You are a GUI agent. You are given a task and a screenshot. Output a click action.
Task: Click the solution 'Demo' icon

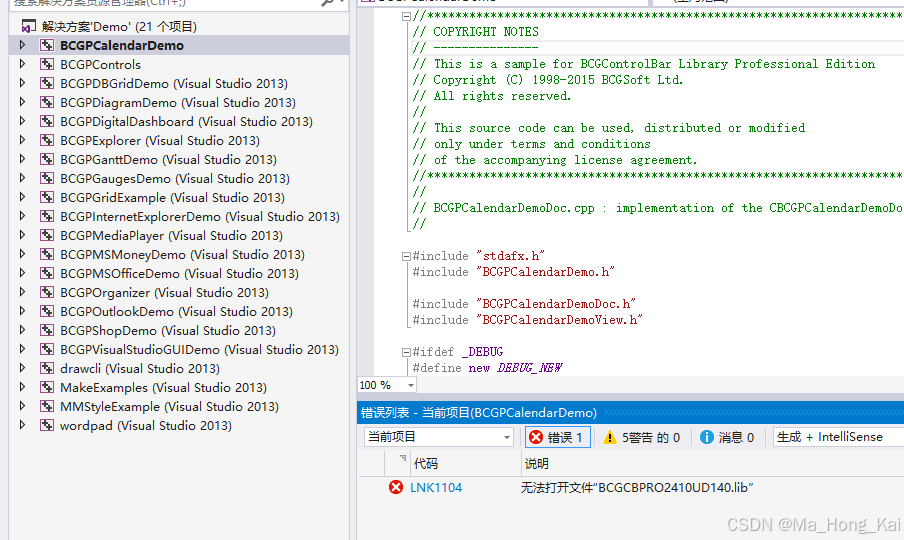pyautogui.click(x=28, y=26)
